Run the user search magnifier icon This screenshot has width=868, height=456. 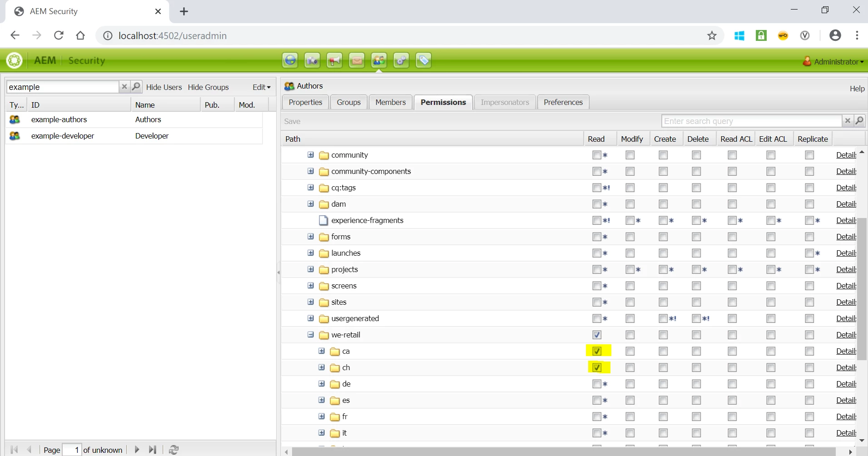point(136,86)
